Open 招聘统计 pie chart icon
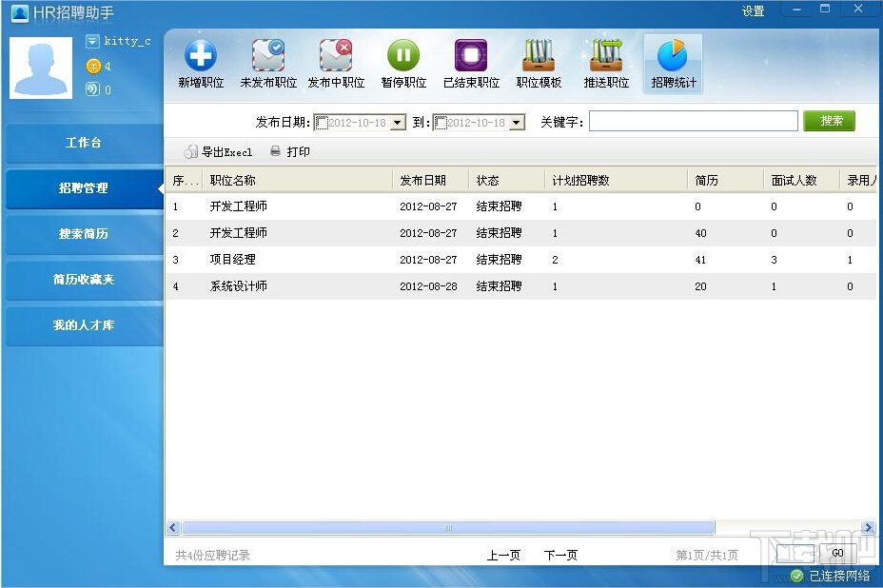The image size is (883, 588). pos(673,56)
